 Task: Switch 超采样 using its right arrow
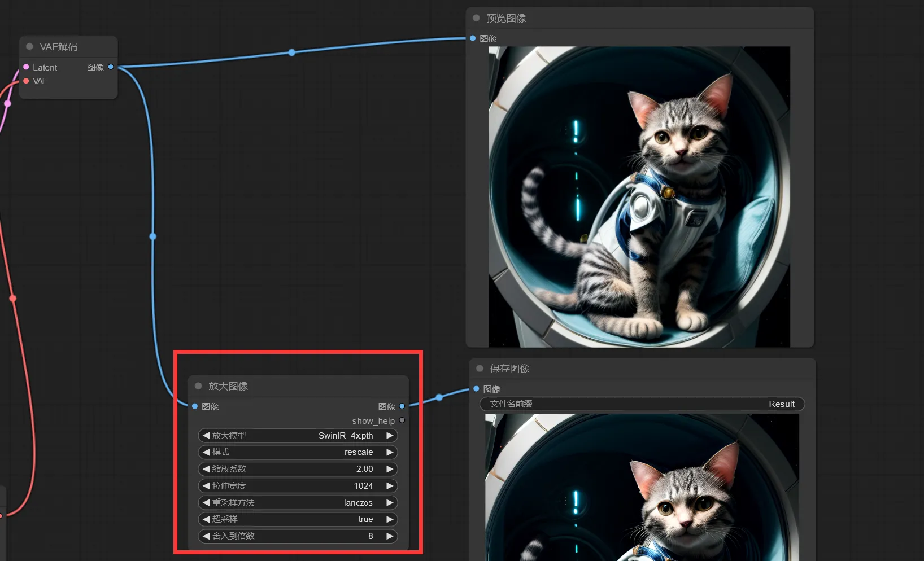point(390,519)
